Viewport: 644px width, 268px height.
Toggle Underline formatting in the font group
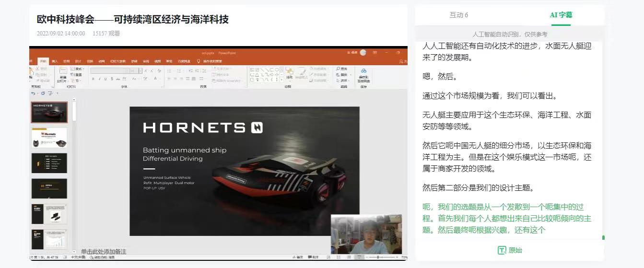(105, 79)
